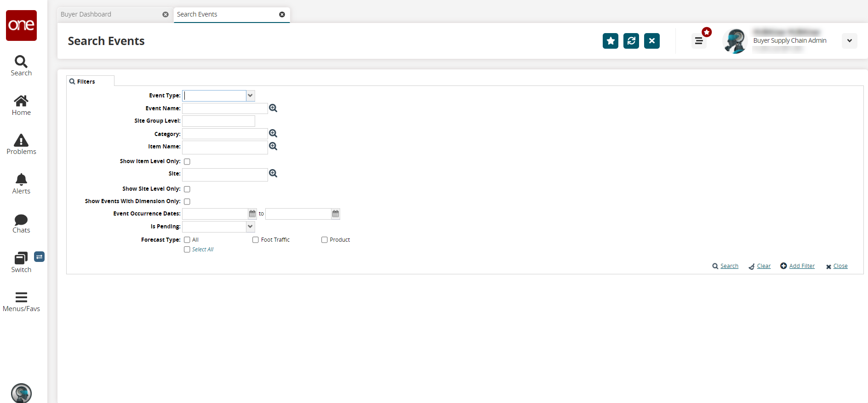Click the Filters tab
868x403 pixels.
(91, 81)
